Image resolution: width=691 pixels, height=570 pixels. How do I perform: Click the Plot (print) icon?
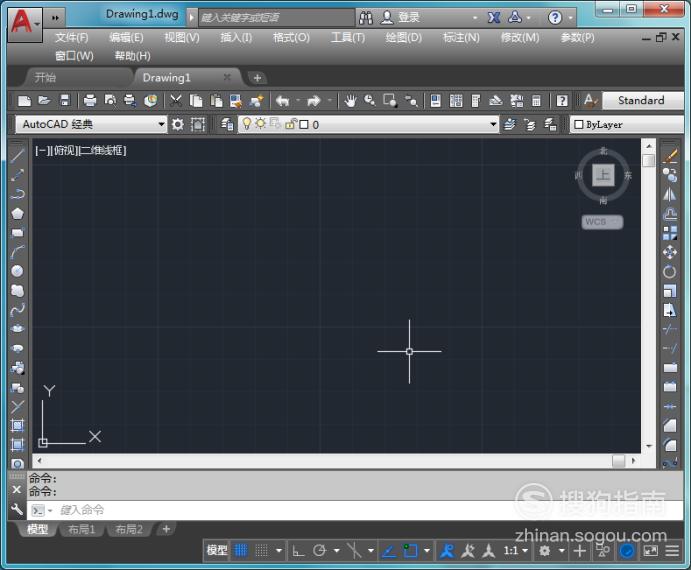[x=90, y=101]
